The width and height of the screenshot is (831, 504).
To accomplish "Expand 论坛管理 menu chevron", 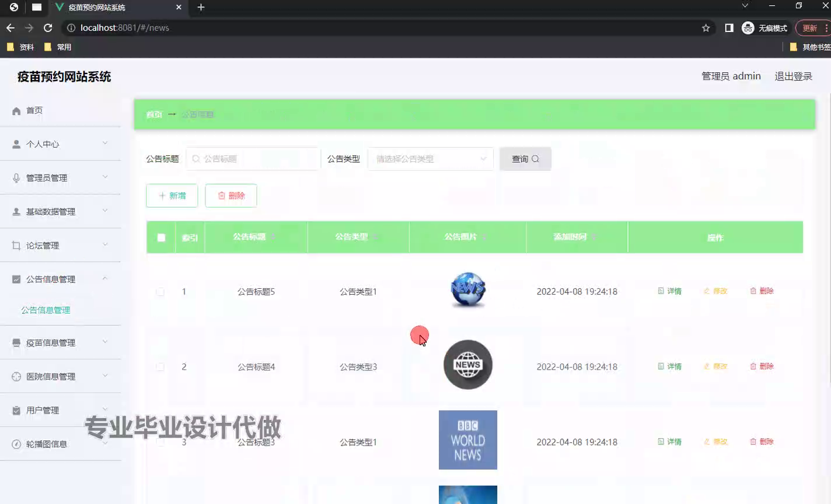I will pos(105,244).
